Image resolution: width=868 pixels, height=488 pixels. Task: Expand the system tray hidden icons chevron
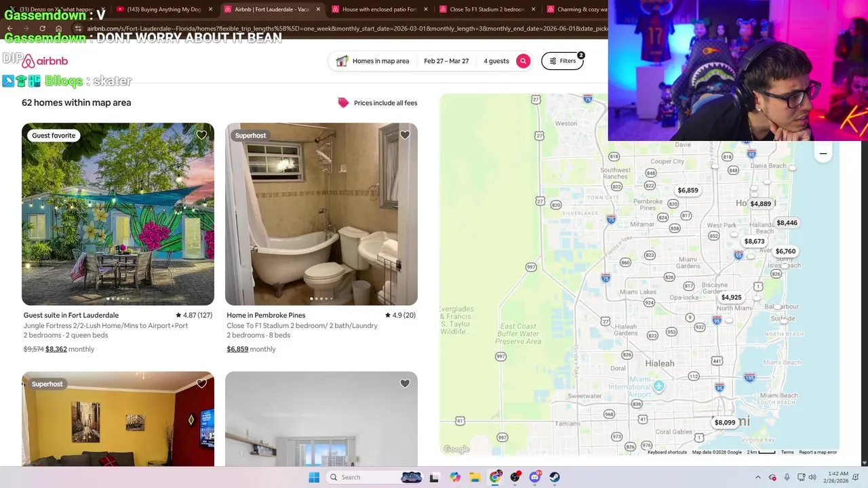[x=758, y=477]
